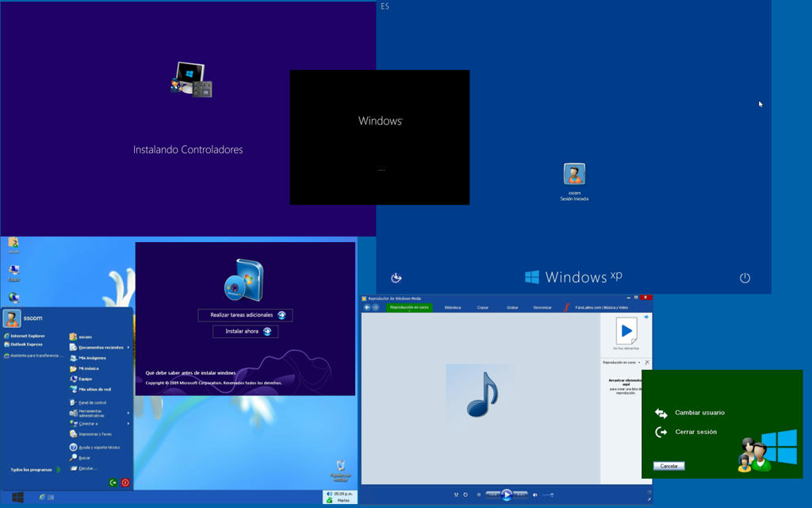Click the ES language indicator
The height and width of the screenshot is (508, 812).
[x=385, y=6]
